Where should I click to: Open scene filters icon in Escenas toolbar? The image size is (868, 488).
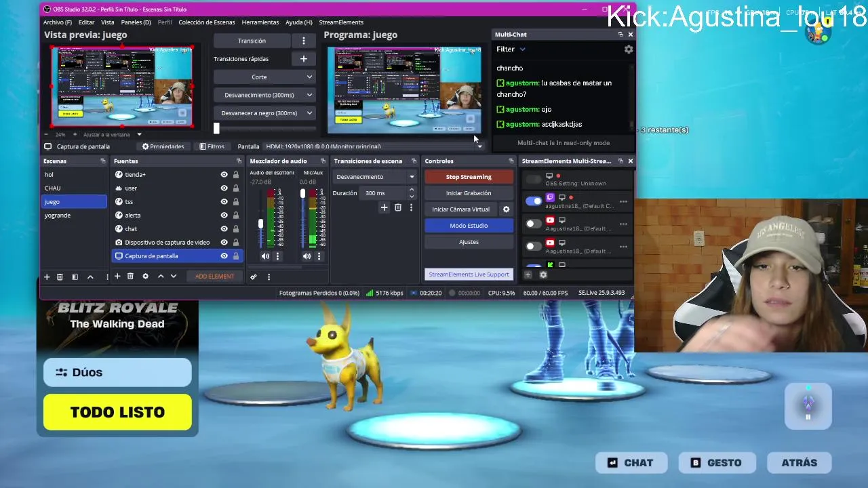[75, 277]
